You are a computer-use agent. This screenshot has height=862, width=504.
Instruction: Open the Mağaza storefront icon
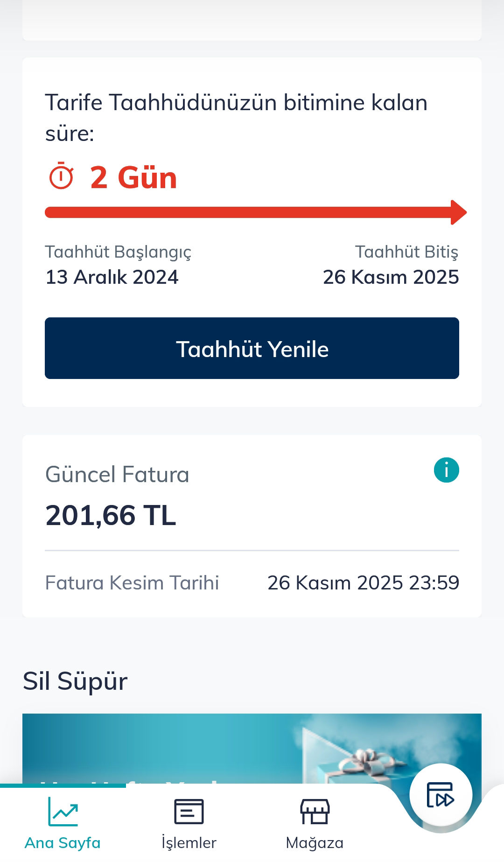click(x=315, y=812)
